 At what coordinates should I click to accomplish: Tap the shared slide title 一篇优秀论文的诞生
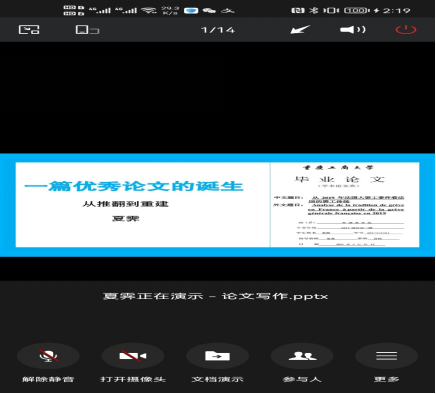coord(134,186)
